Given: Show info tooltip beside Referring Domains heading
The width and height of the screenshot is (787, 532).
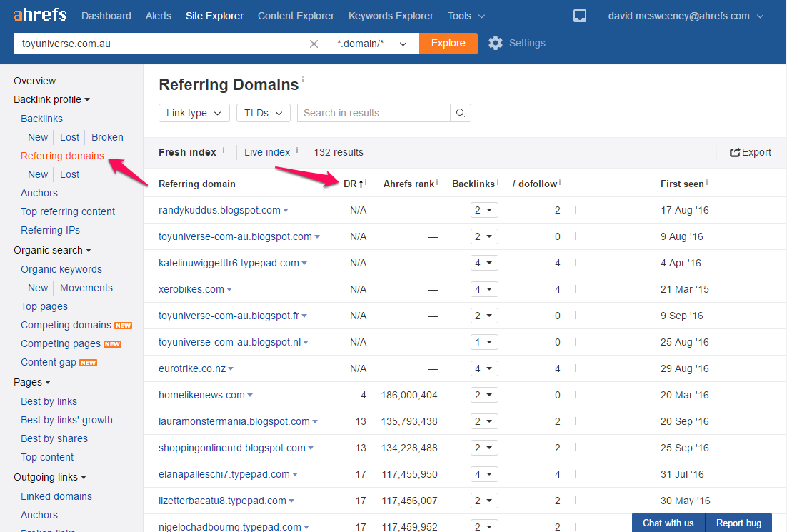Looking at the screenshot, I should coord(303,79).
